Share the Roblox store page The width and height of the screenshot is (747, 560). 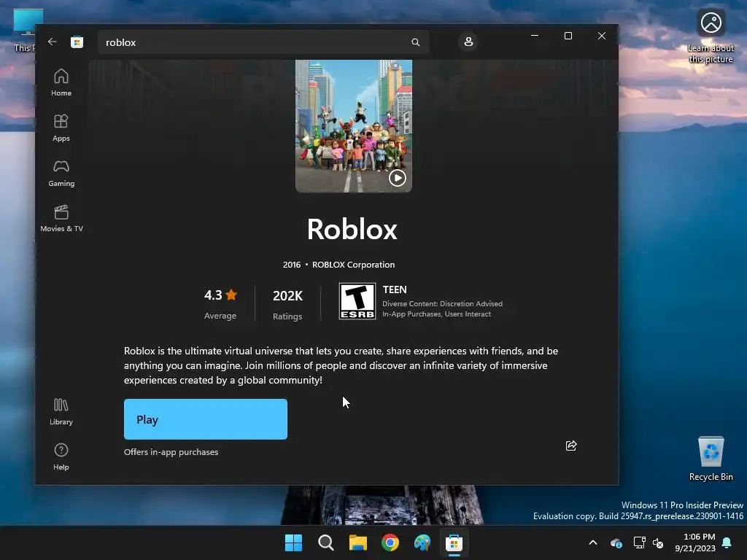tap(571, 446)
